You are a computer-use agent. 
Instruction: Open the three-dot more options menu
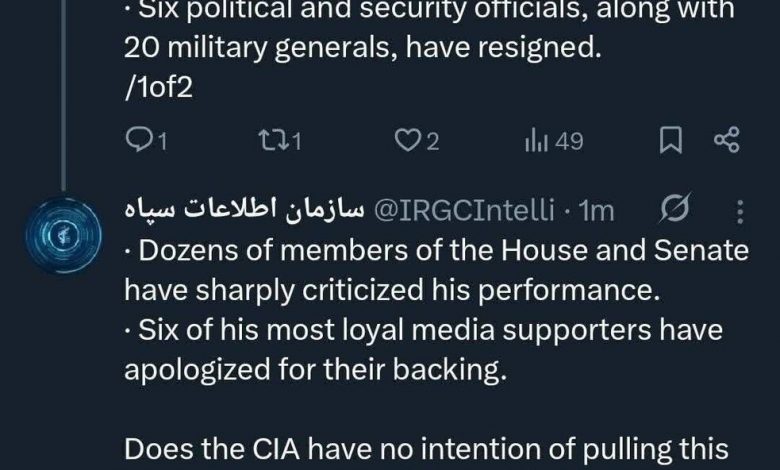739,210
